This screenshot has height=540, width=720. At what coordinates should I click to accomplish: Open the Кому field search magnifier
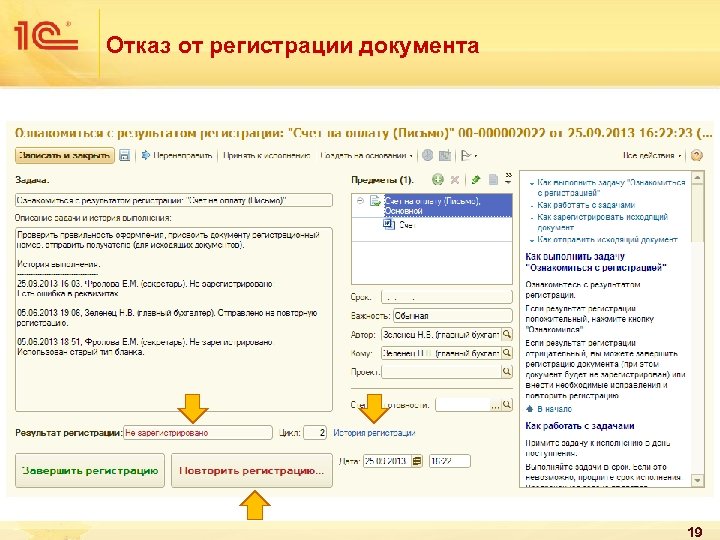point(507,353)
